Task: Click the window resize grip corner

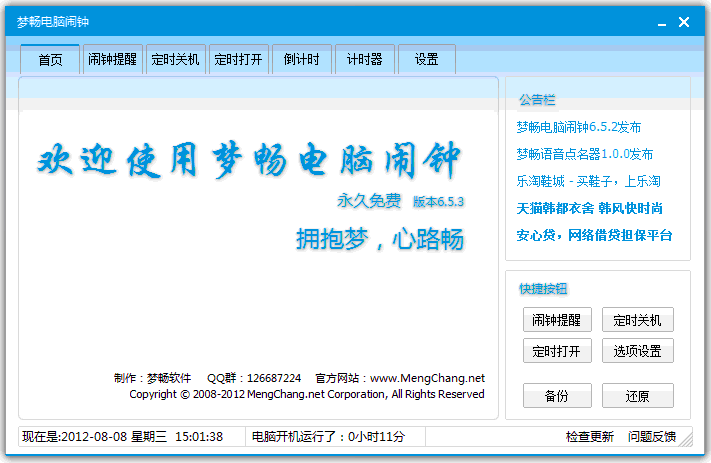Action: 687,439
